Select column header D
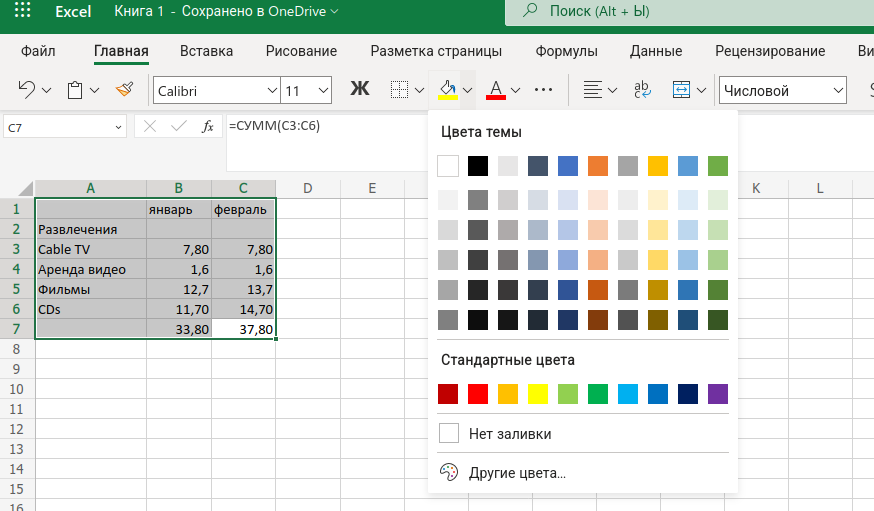Image resolution: width=874 pixels, height=511 pixels. point(308,188)
